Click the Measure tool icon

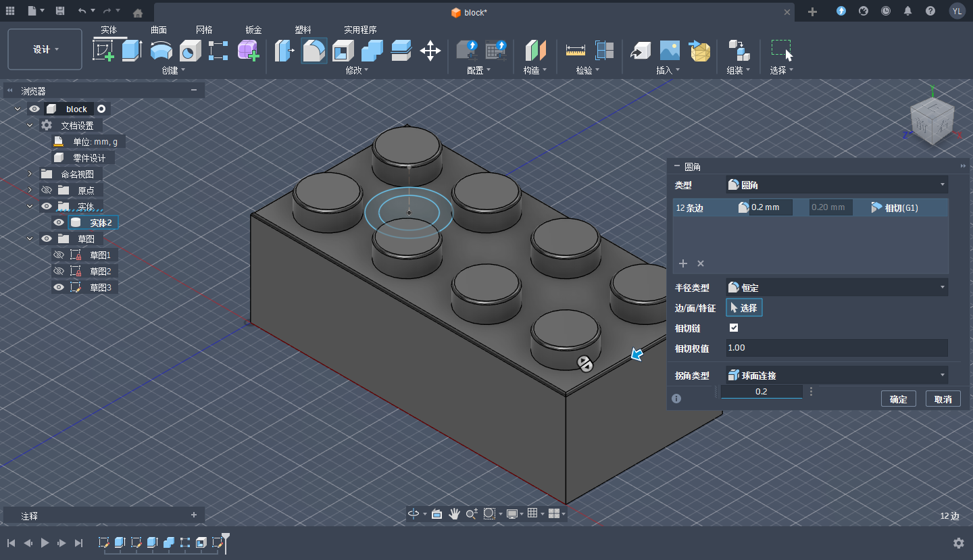(x=575, y=51)
